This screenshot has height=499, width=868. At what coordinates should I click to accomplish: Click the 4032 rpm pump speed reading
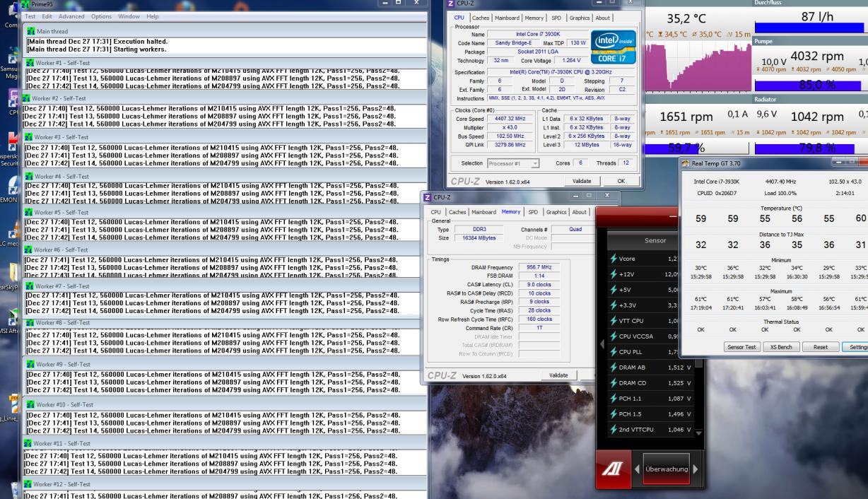(818, 57)
